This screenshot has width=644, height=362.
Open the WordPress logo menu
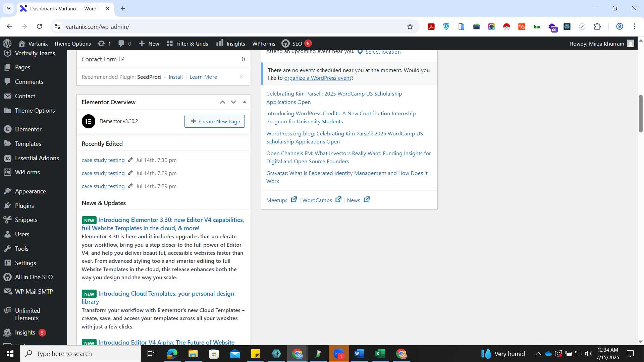click(7, 44)
